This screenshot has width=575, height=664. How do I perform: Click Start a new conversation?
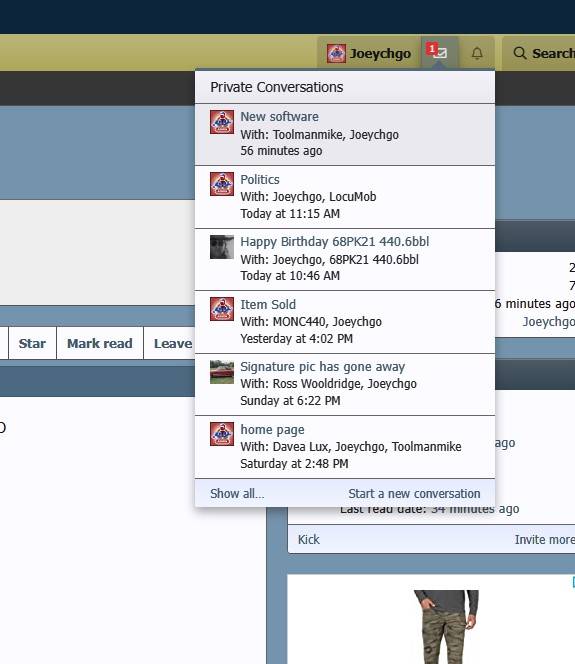[414, 493]
